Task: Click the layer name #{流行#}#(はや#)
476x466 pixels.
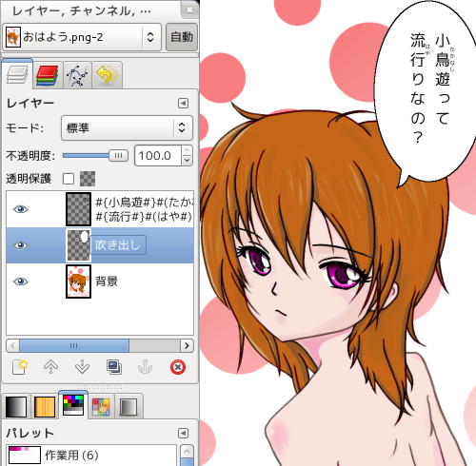Action: (144, 217)
